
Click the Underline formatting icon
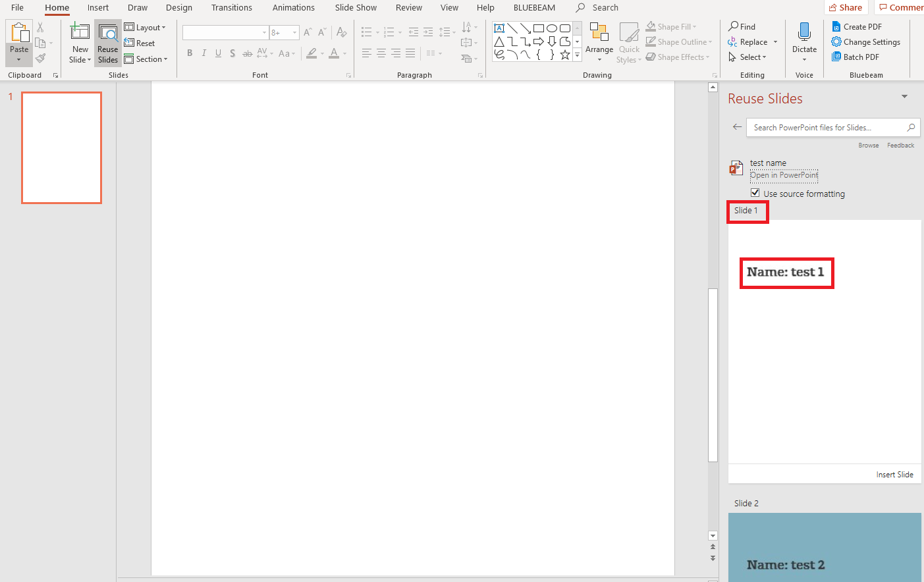coord(218,53)
